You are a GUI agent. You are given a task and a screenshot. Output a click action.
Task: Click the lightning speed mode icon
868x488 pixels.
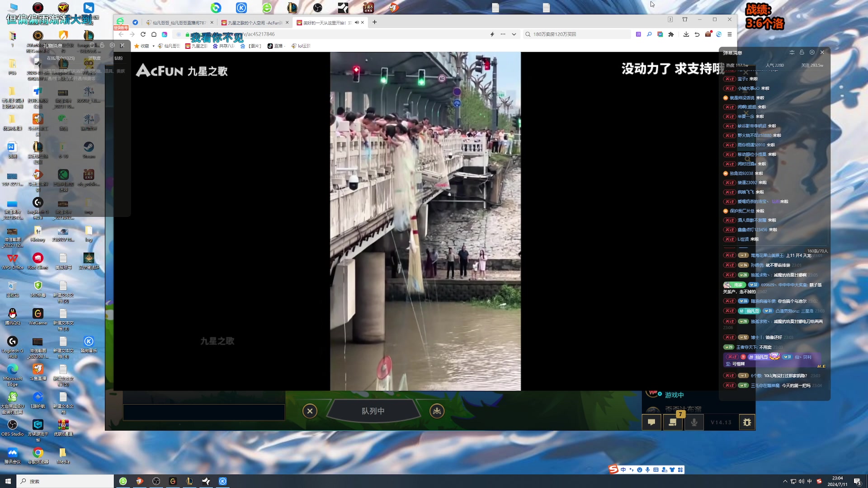point(492,34)
